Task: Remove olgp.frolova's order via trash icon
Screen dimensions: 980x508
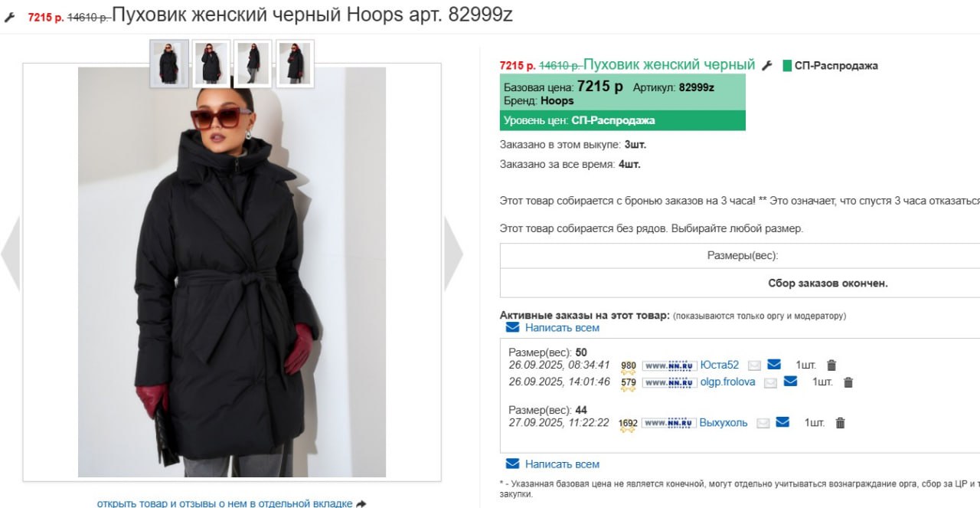Action: point(848,382)
